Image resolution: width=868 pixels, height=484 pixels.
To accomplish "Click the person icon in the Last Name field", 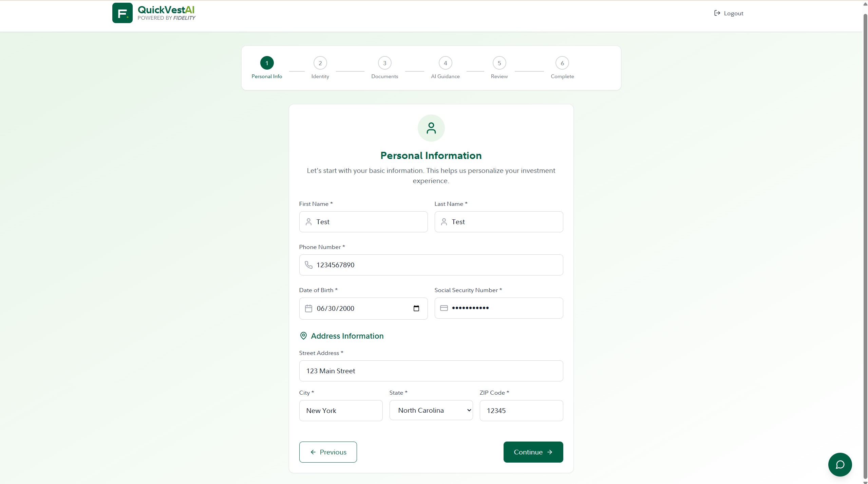I will [x=444, y=222].
